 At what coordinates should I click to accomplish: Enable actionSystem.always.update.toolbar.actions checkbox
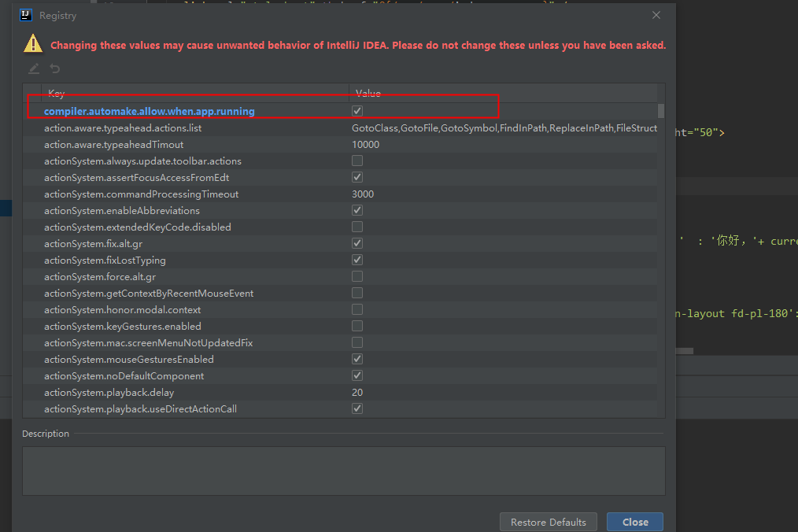tap(357, 161)
